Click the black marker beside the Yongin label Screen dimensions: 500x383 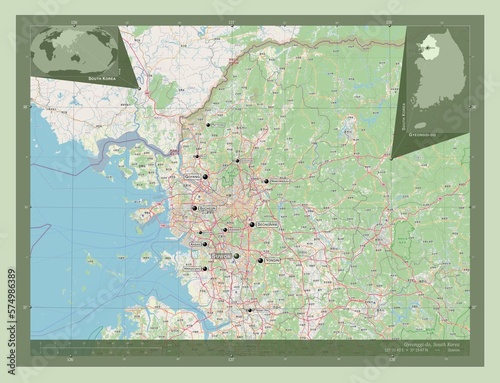click(x=260, y=260)
